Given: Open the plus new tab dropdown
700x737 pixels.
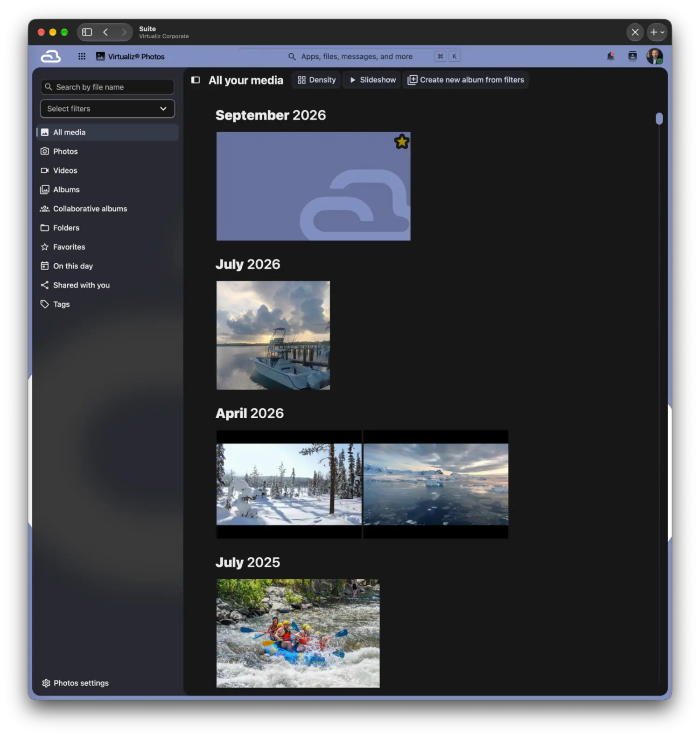Looking at the screenshot, I should 658,32.
